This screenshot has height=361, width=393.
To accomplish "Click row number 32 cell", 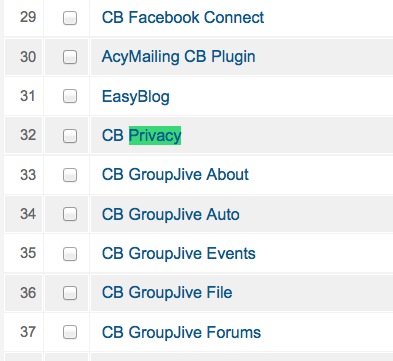I will point(23,135).
